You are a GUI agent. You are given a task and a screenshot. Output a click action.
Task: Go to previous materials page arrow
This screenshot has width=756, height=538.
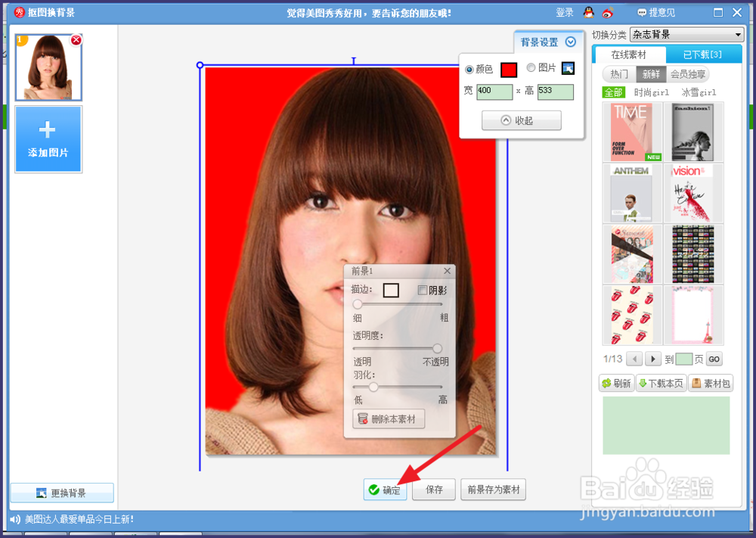click(x=634, y=359)
